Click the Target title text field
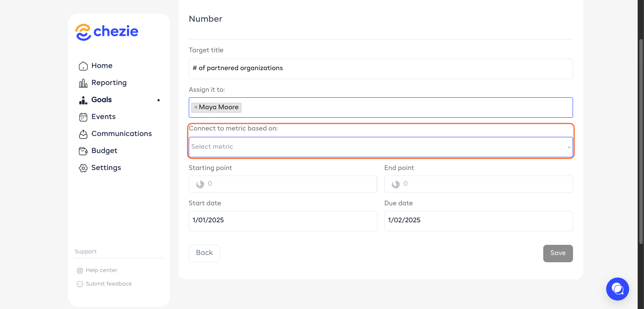 click(x=380, y=68)
